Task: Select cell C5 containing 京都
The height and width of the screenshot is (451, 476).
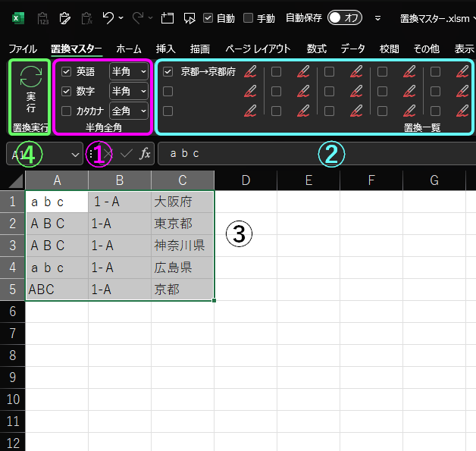Action: pyautogui.click(x=183, y=290)
